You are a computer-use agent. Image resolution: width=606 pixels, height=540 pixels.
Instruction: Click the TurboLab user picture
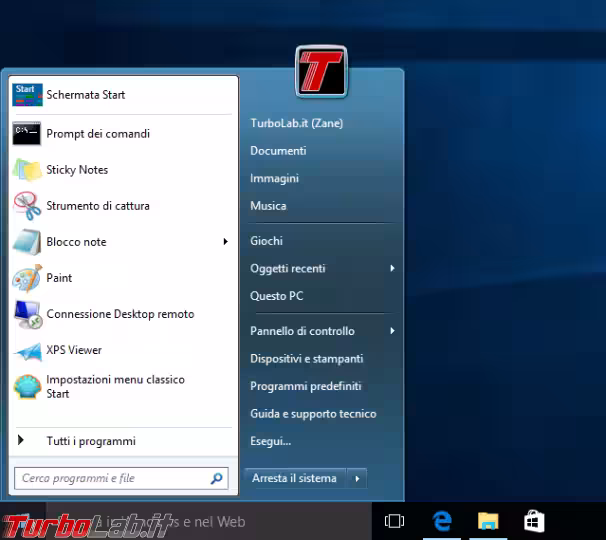[x=321, y=72]
